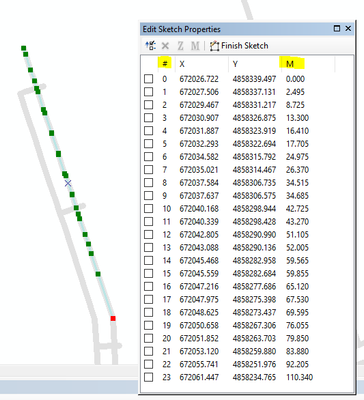Check the checkbox for vertex 2

(149, 105)
